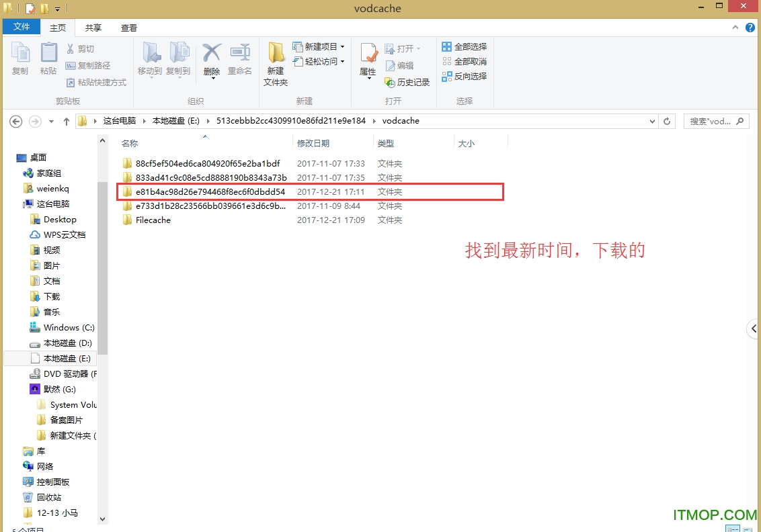
Task: Switch to the Share (共享) tab
Action: click(x=93, y=28)
